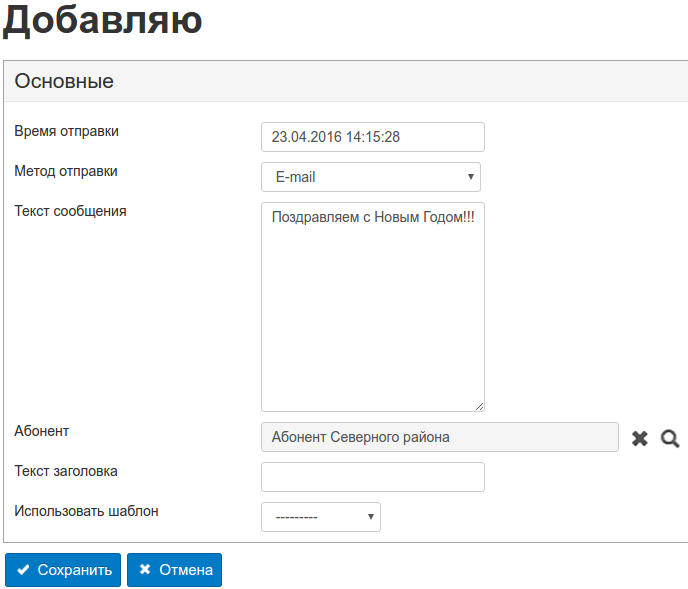Click the Сохранить button
The height and width of the screenshot is (589, 688).
point(63,570)
